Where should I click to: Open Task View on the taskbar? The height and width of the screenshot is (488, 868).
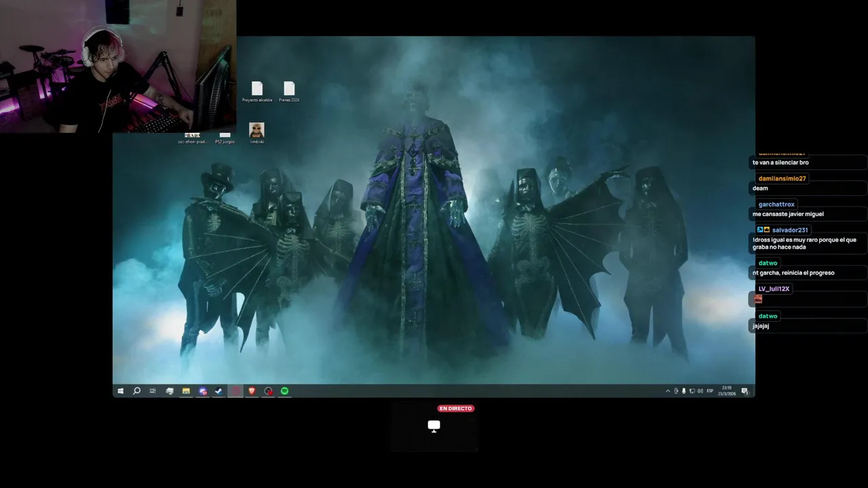(153, 391)
